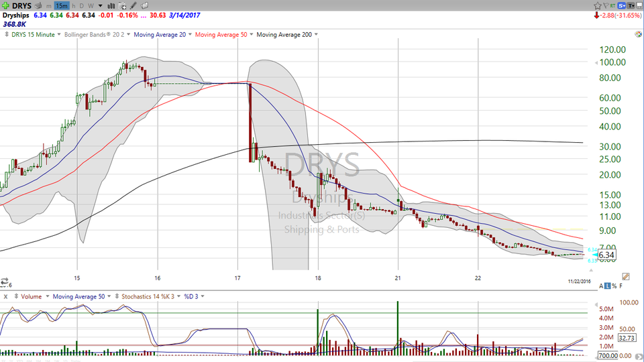
Task: Click the chart template grid icon
Action: click(x=122, y=6)
